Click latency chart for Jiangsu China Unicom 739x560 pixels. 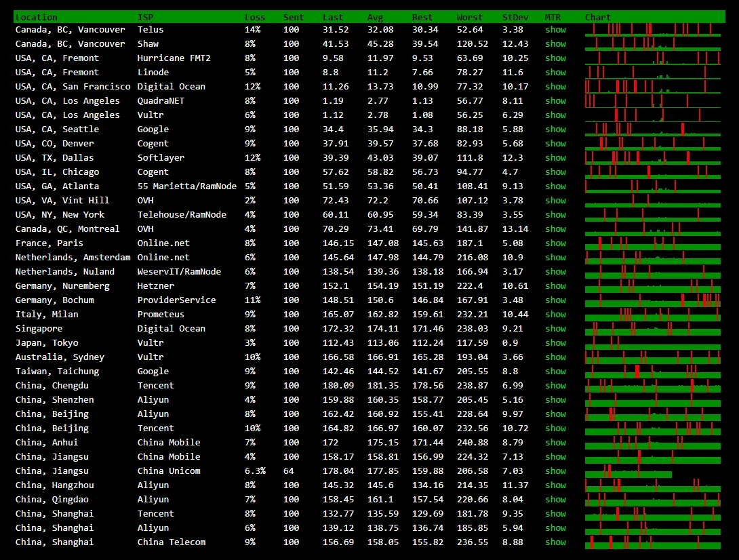628,471
